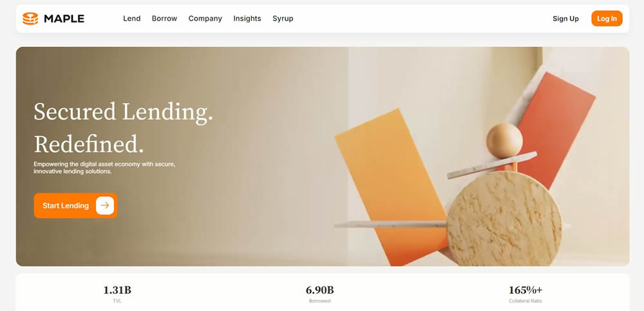This screenshot has height=311, width=644.
Task: Open the Lend menu
Action: pos(132,19)
